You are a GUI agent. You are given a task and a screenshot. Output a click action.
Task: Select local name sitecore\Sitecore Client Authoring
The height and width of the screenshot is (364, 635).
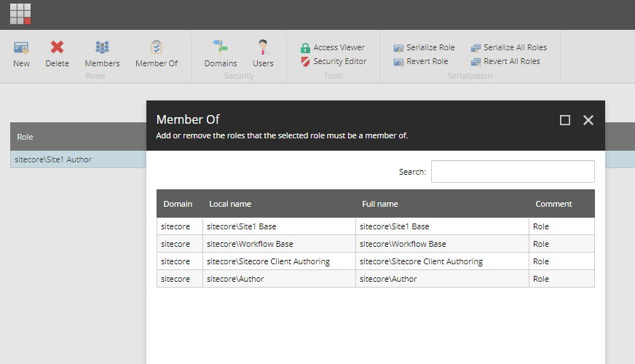click(268, 261)
